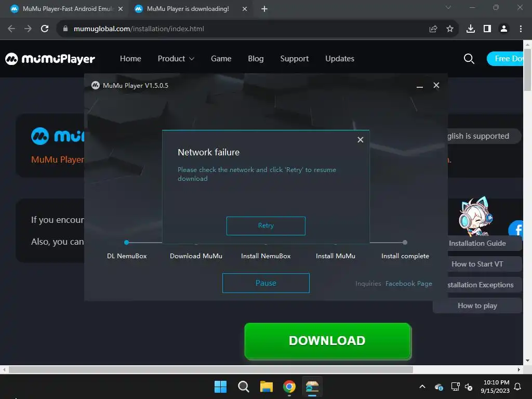Click the browser forward arrow

28,29
